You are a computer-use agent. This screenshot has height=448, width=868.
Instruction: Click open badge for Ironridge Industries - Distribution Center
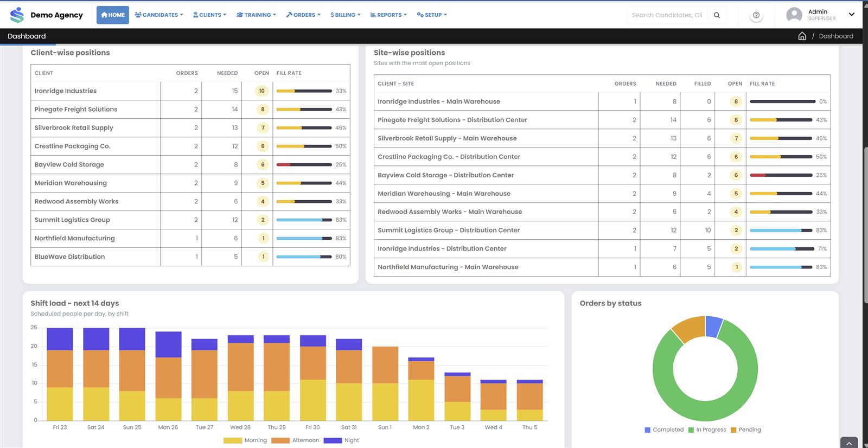point(736,249)
